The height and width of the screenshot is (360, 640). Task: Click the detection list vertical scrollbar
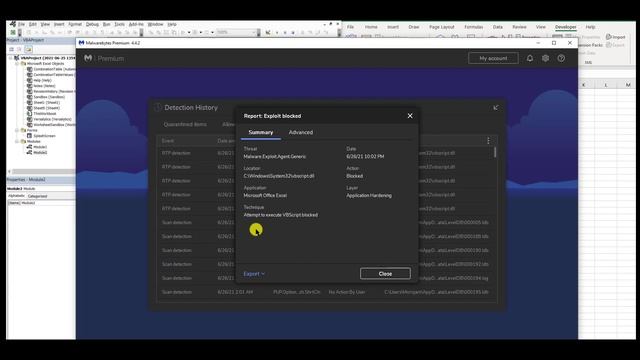pyautogui.click(x=495, y=153)
